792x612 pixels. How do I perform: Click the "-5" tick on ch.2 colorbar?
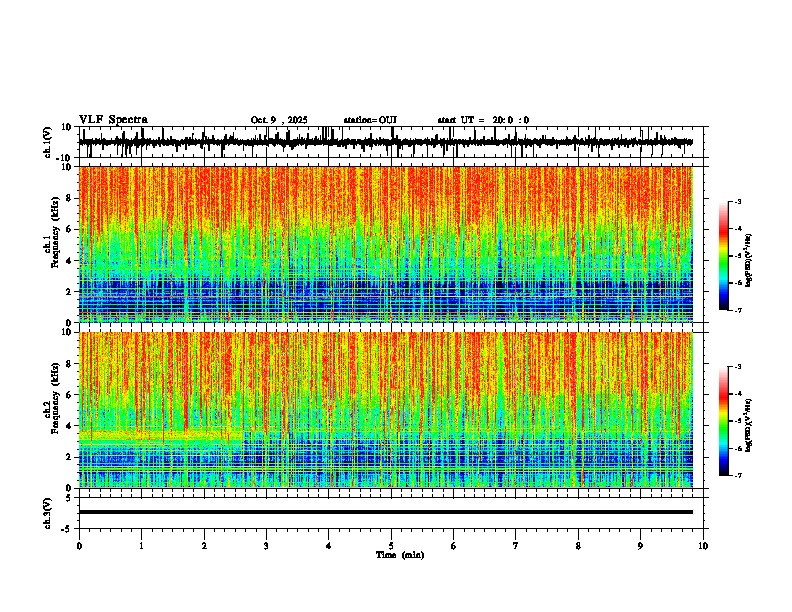738,421
